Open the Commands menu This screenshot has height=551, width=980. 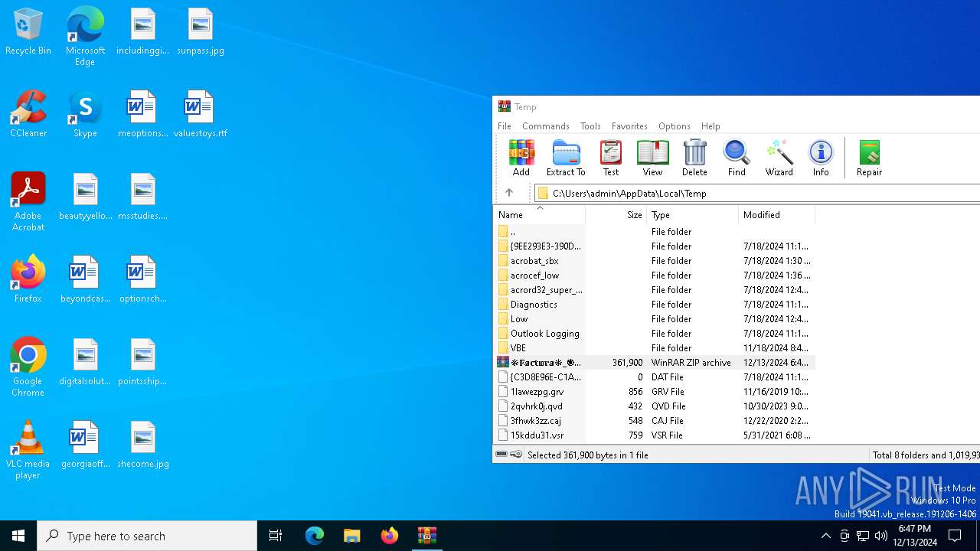coord(546,126)
